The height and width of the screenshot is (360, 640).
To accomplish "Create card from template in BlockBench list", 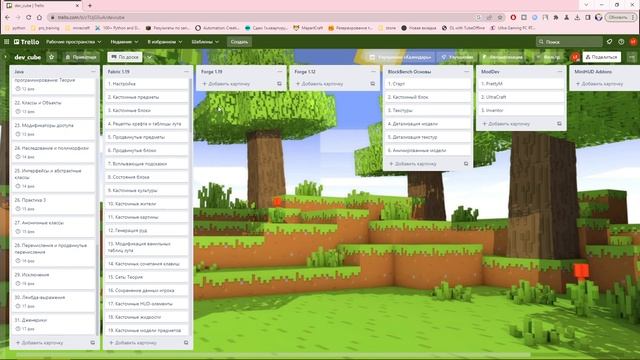I will coord(466,164).
